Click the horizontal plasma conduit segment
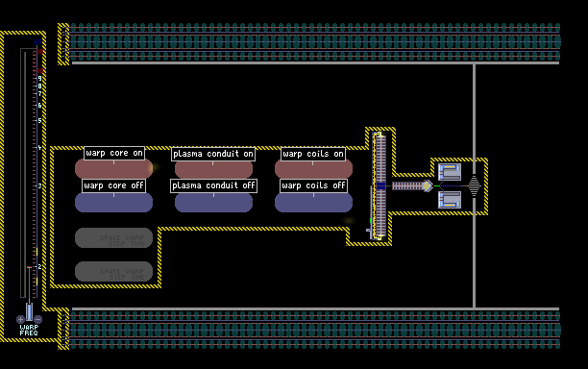588x369 pixels. pyautogui.click(x=407, y=185)
